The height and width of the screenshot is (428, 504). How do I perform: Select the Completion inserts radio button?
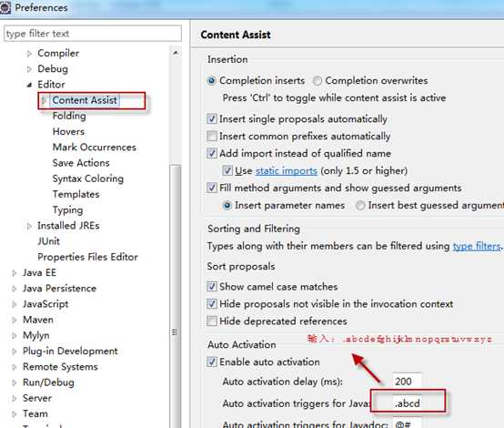(211, 81)
